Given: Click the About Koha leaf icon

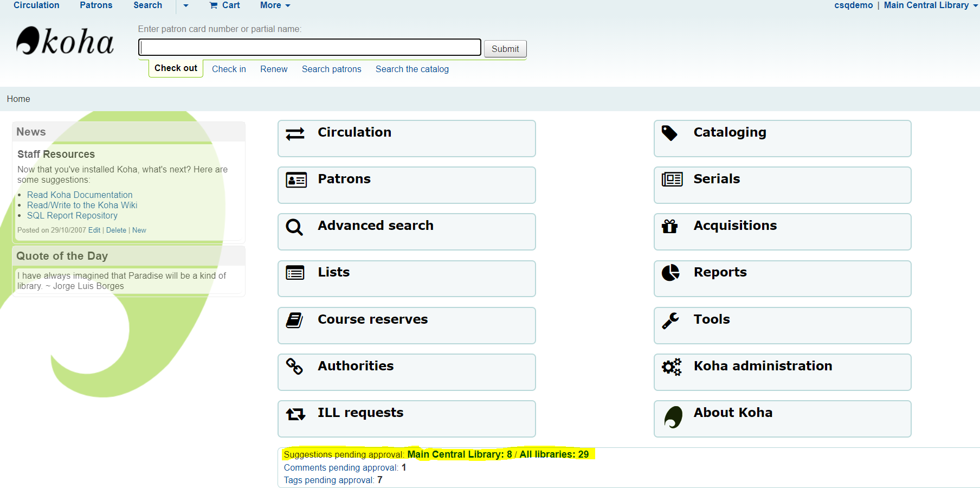Looking at the screenshot, I should (673, 417).
